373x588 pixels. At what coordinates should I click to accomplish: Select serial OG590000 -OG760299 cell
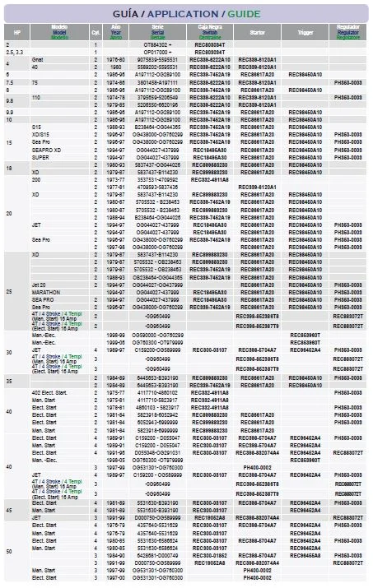click(158, 335)
